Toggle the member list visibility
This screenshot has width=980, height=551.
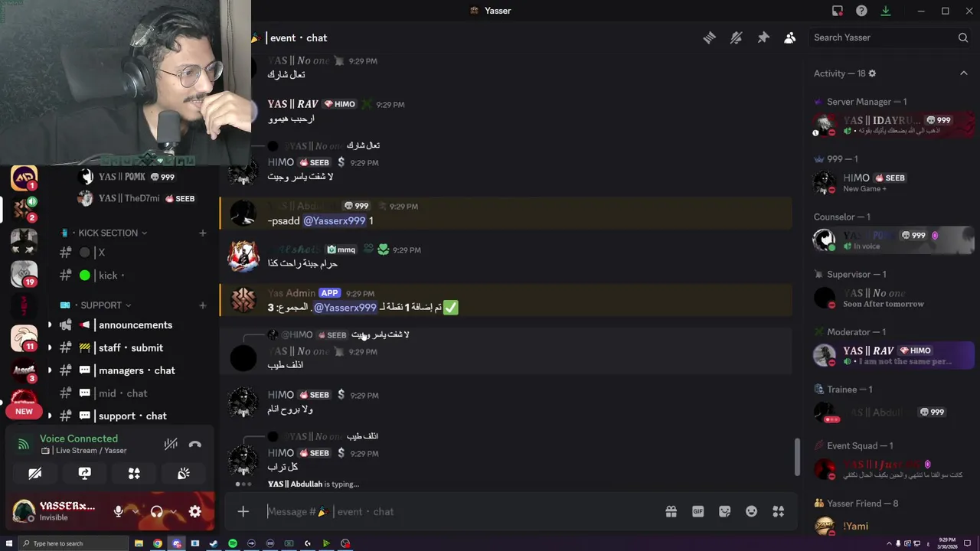pyautogui.click(x=789, y=37)
